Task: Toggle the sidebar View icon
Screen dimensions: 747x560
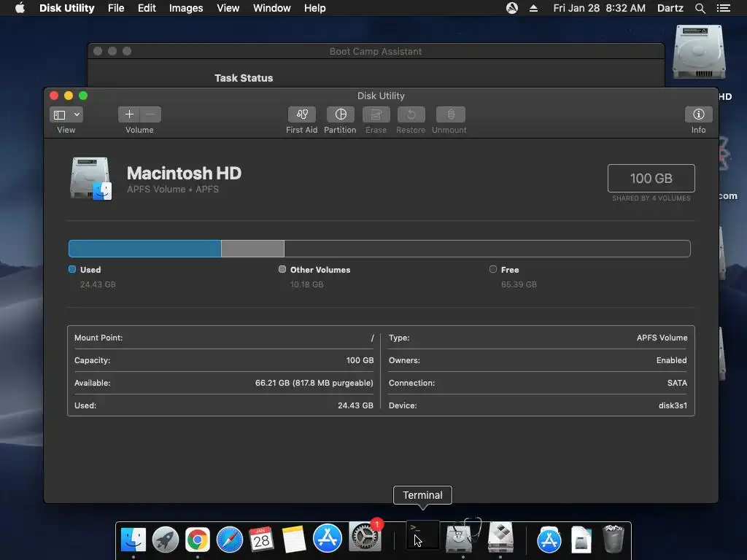Action: [x=60, y=114]
